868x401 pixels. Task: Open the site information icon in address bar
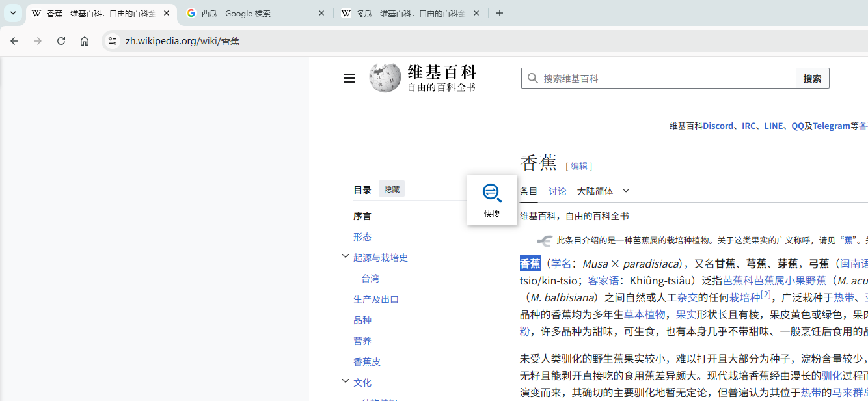(113, 41)
